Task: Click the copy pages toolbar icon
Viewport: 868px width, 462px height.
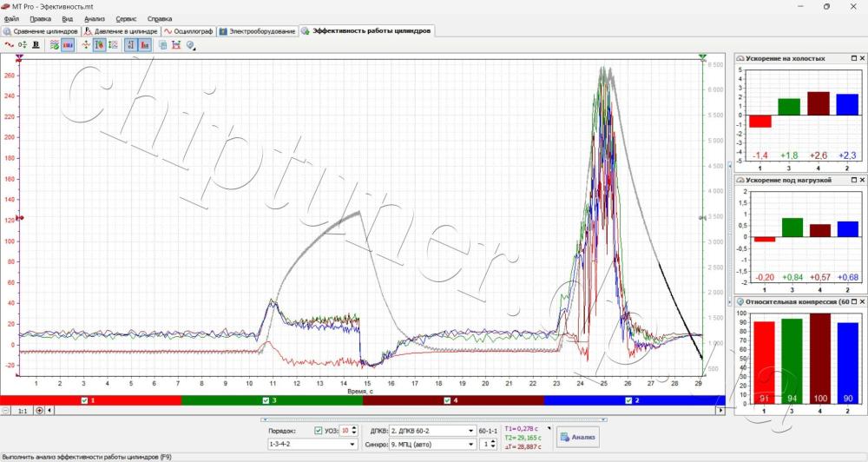Action: pos(163,45)
